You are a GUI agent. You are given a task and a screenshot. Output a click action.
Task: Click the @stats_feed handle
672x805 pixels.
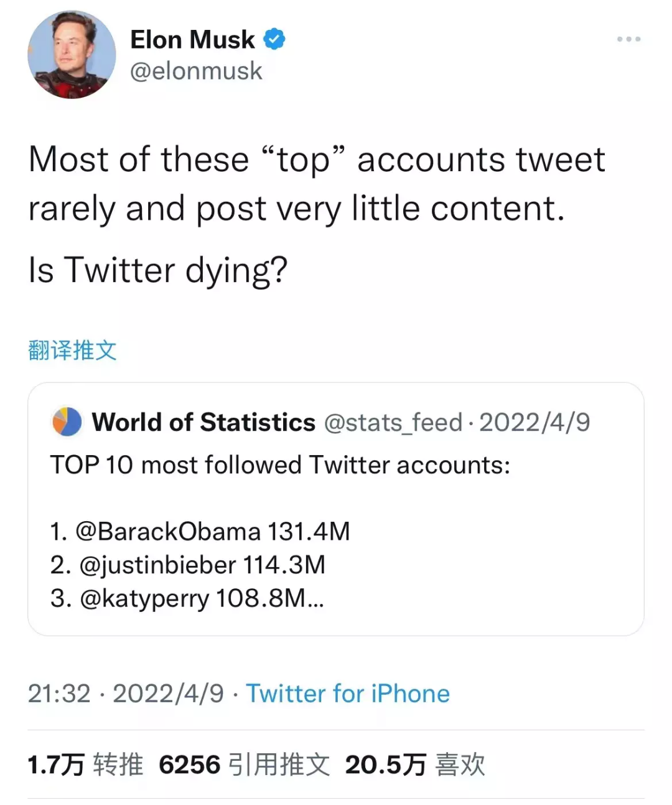[393, 422]
